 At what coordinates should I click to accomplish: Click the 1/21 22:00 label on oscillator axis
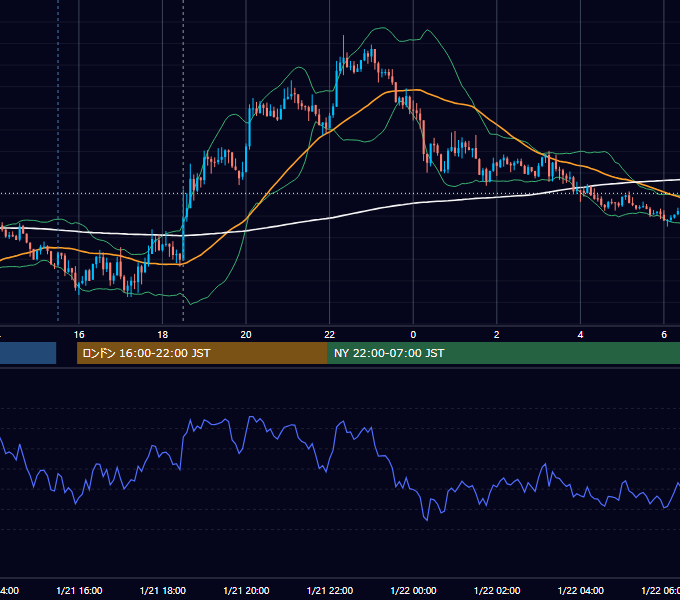click(330, 591)
